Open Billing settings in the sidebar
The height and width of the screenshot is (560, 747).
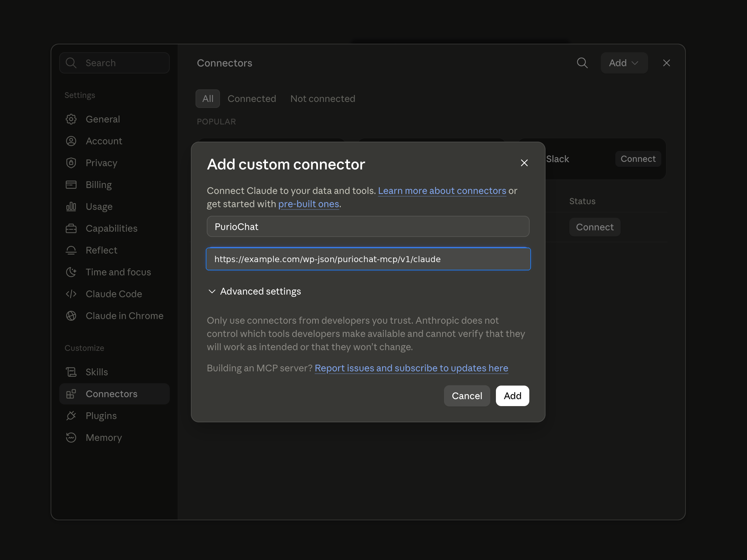114,185
